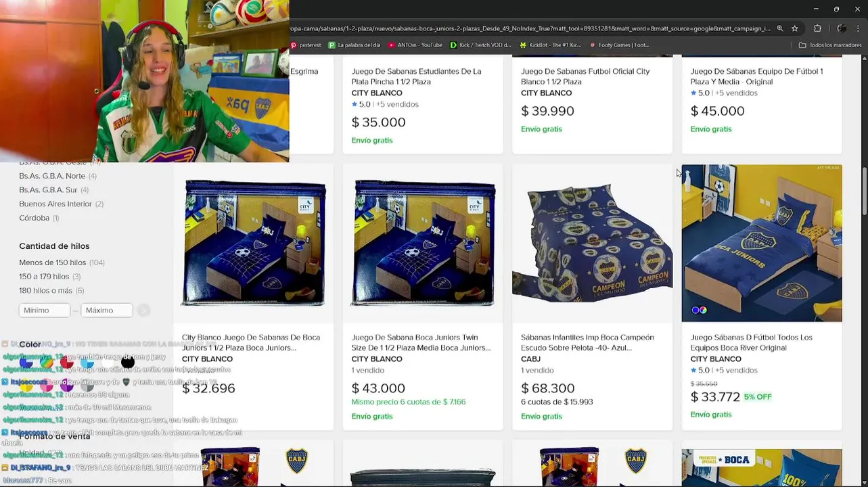Open the browser extensions puzzle icon
This screenshot has width=868, height=487.
coord(817,28)
